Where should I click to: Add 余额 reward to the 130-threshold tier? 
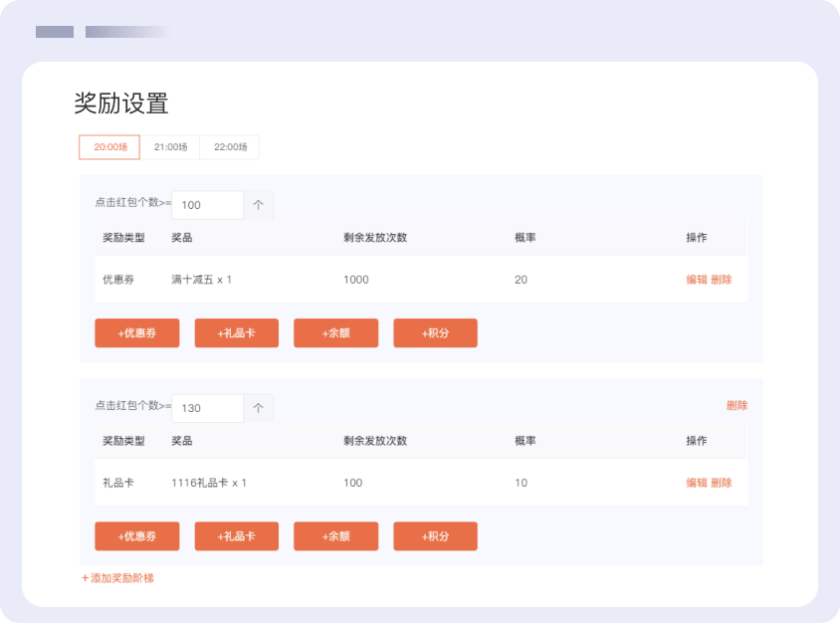(335, 536)
